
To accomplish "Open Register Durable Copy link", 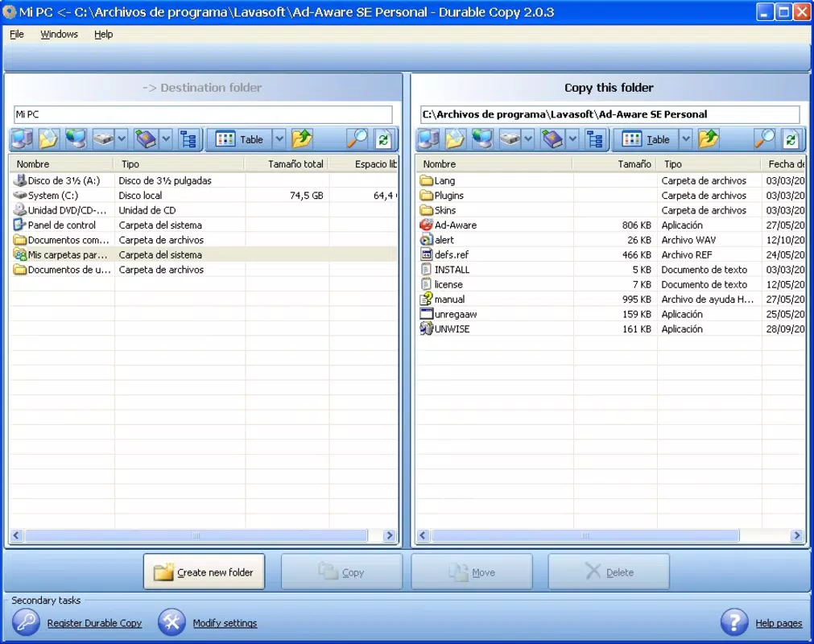I will point(94,623).
